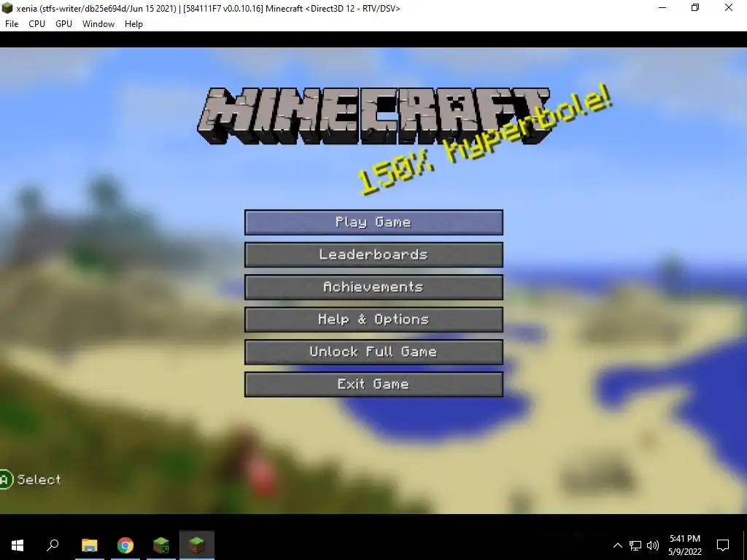
Task: Select the active xenia taskbar icon
Action: (197, 545)
